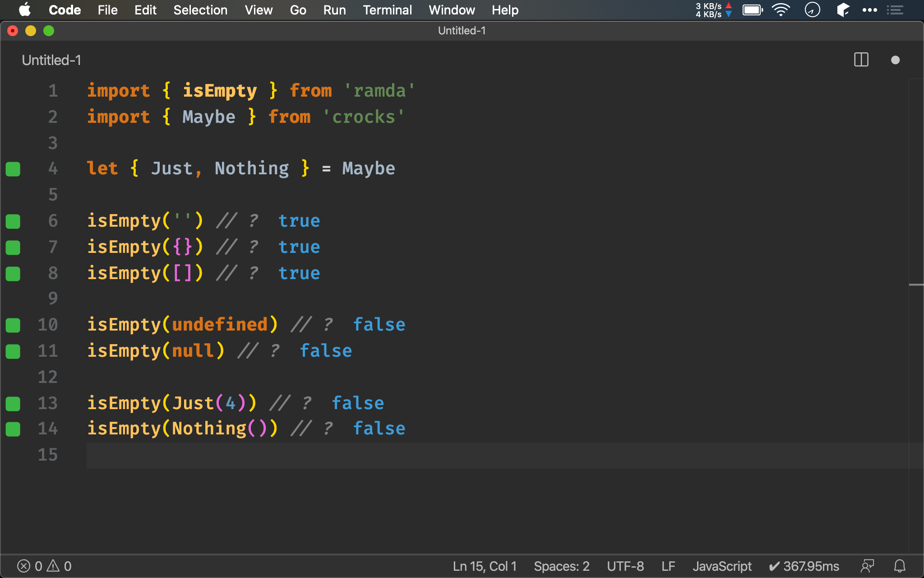Open the Selection menu
This screenshot has width=924, height=578.
click(x=200, y=10)
